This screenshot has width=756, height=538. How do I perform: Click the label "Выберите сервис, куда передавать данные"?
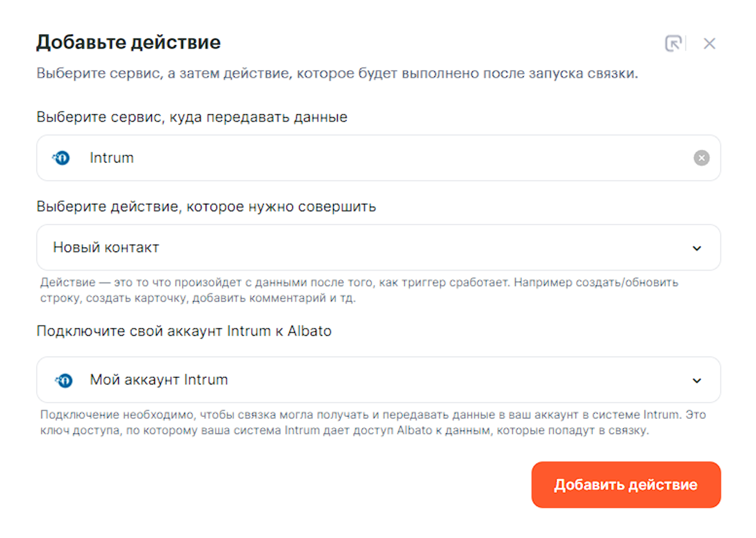coord(192,117)
